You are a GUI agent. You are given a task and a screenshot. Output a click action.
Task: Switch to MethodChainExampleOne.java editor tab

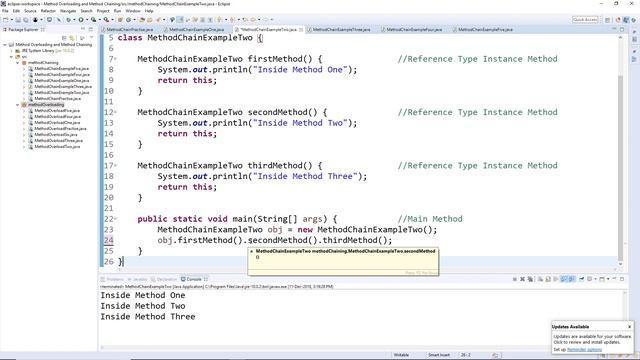pos(196,29)
